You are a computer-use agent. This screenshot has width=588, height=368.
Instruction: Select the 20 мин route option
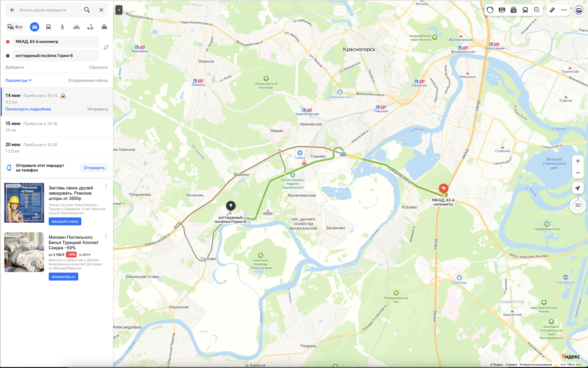(57, 148)
